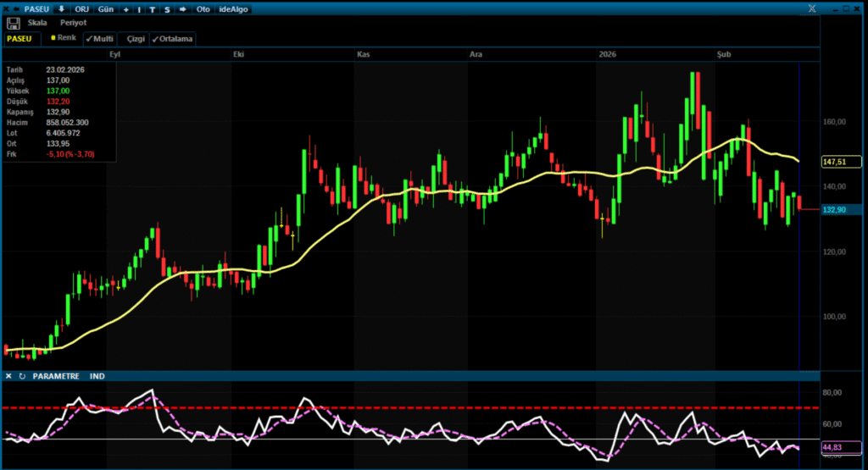This screenshot has height=470, width=868.
Task: Click the right arrow icon in toolbar
Action: pos(182,8)
